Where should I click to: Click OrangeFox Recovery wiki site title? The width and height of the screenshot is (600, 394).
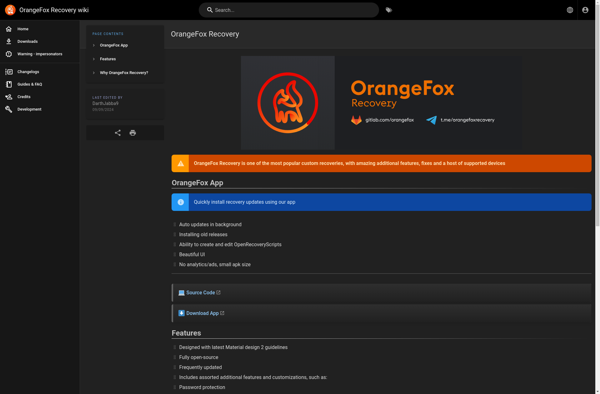click(54, 10)
